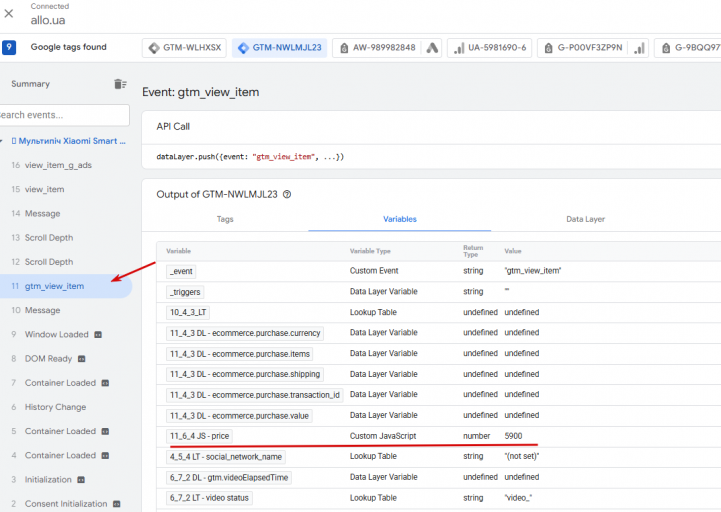Select event 8 DOM Ready
The height and width of the screenshot is (512, 721).
(x=66, y=358)
